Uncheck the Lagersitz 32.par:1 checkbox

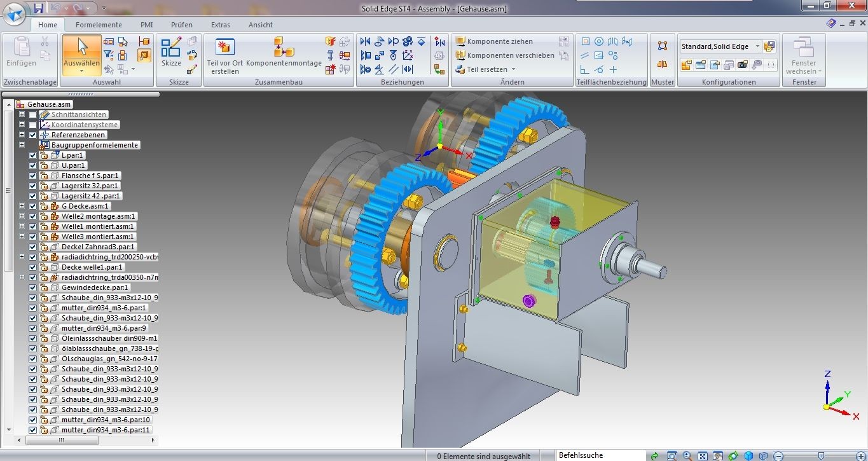33,186
